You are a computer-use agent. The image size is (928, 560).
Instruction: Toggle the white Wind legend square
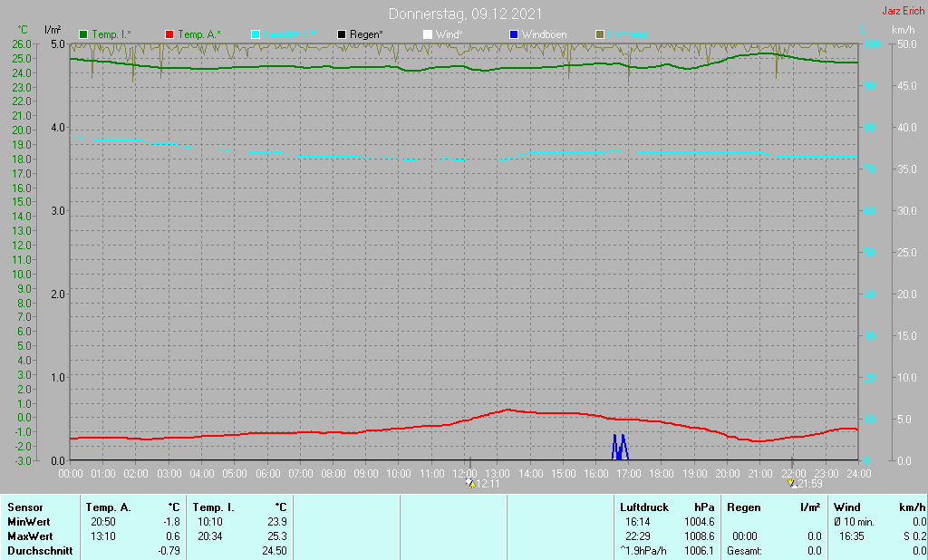[x=428, y=34]
